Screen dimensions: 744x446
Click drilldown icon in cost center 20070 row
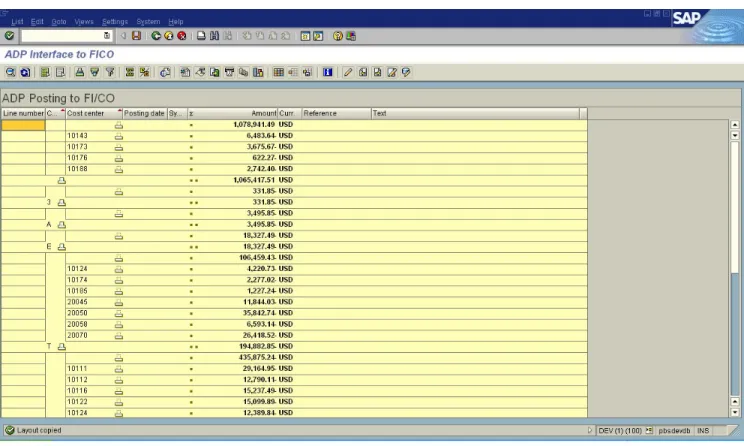click(119, 336)
